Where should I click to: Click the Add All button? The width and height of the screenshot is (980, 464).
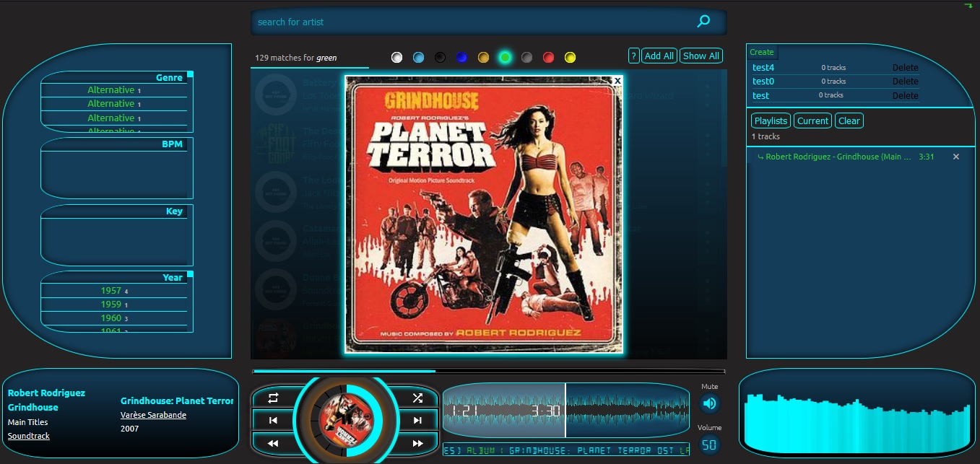659,56
